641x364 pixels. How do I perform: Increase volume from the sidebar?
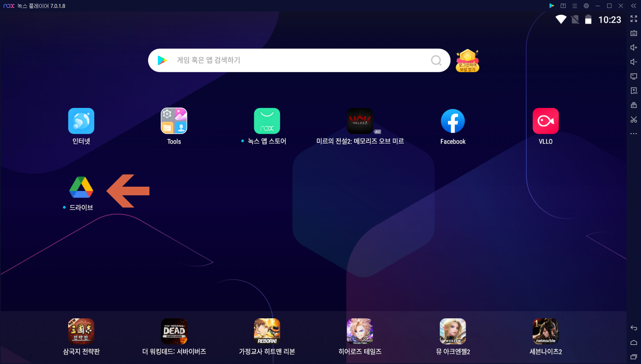(634, 47)
